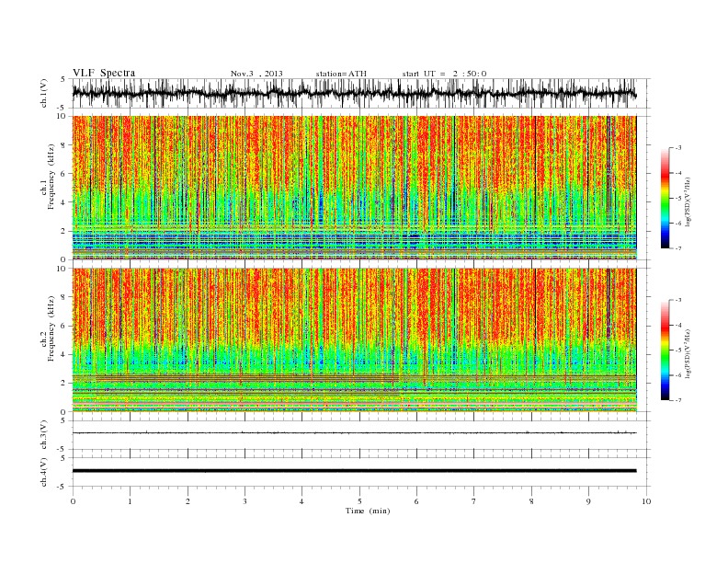Click the time axis tick label "3"
The width and height of the screenshot is (728, 563).
(245, 501)
